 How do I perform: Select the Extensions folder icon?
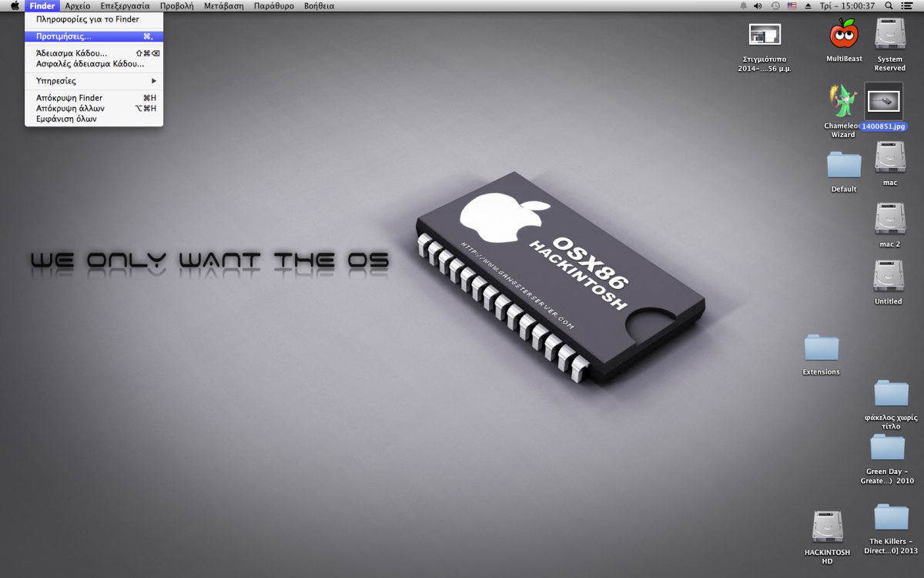click(821, 348)
